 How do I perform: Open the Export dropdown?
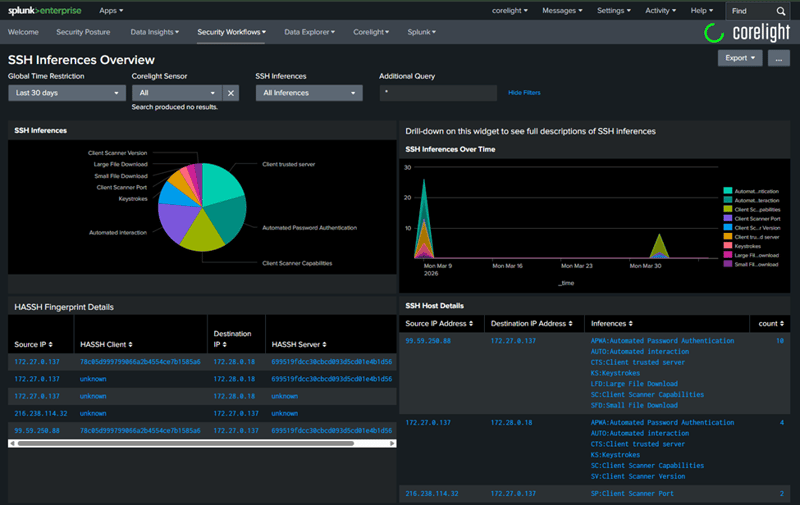(x=740, y=58)
